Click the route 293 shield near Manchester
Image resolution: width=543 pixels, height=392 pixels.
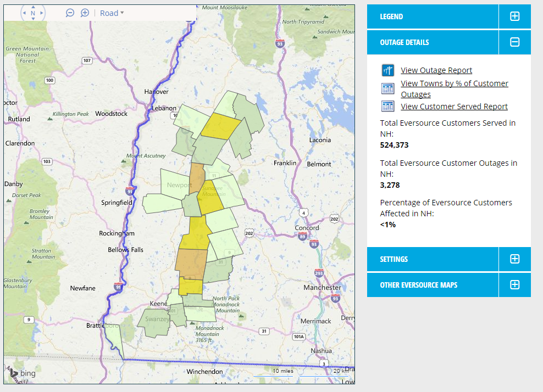(x=319, y=273)
